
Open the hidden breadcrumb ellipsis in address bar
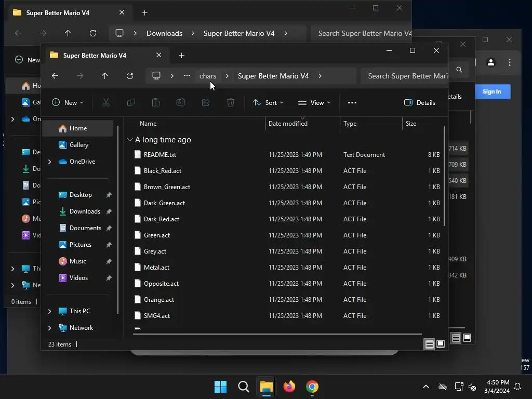187,76
